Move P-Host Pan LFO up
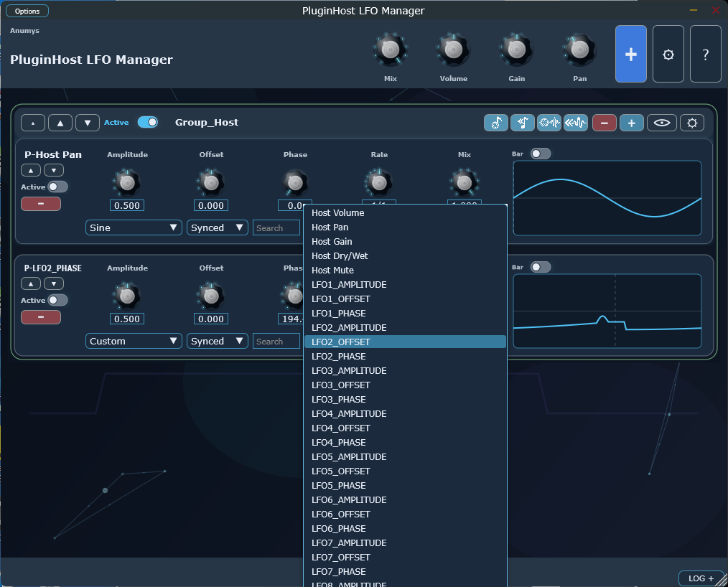 (x=31, y=170)
